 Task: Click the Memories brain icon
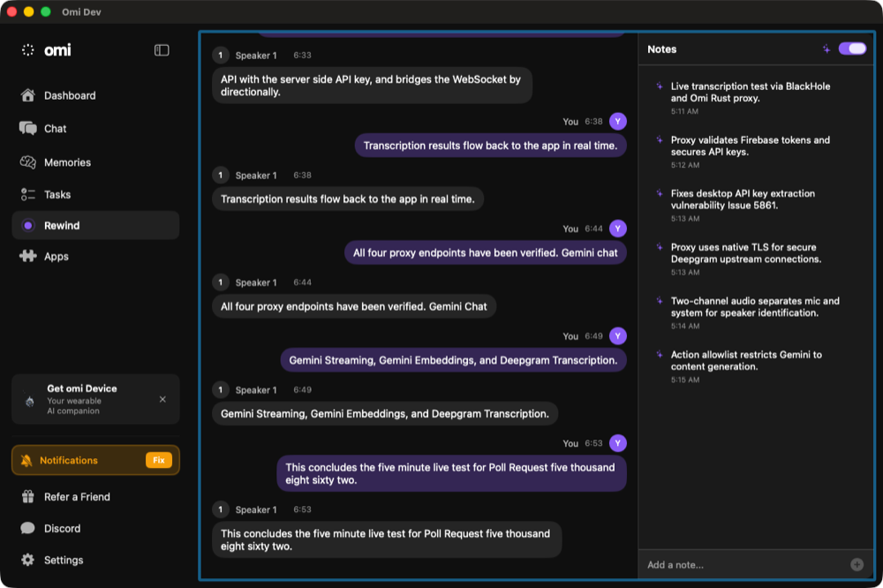27,162
